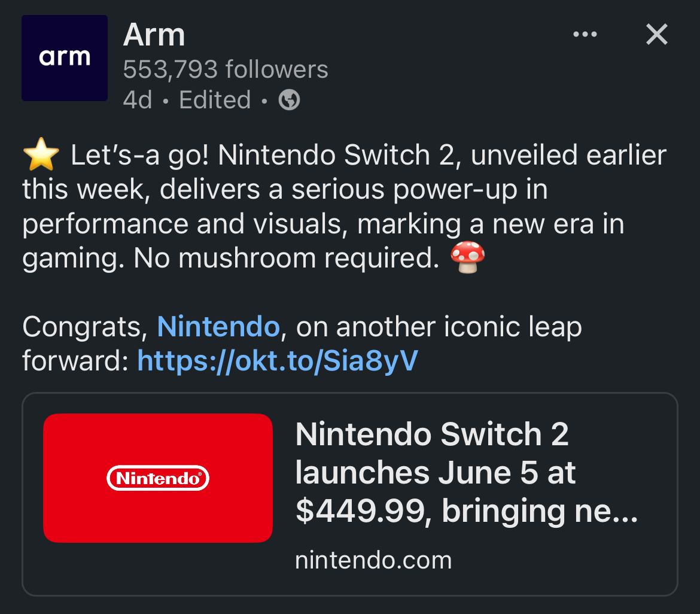
Task: Click the white Nintendo oval logo
Action: [x=158, y=478]
